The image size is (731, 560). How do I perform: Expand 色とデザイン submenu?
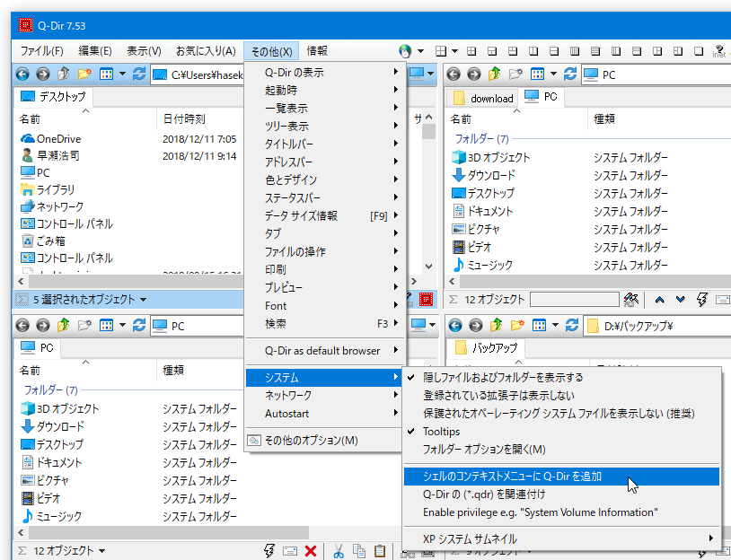tap(323, 179)
